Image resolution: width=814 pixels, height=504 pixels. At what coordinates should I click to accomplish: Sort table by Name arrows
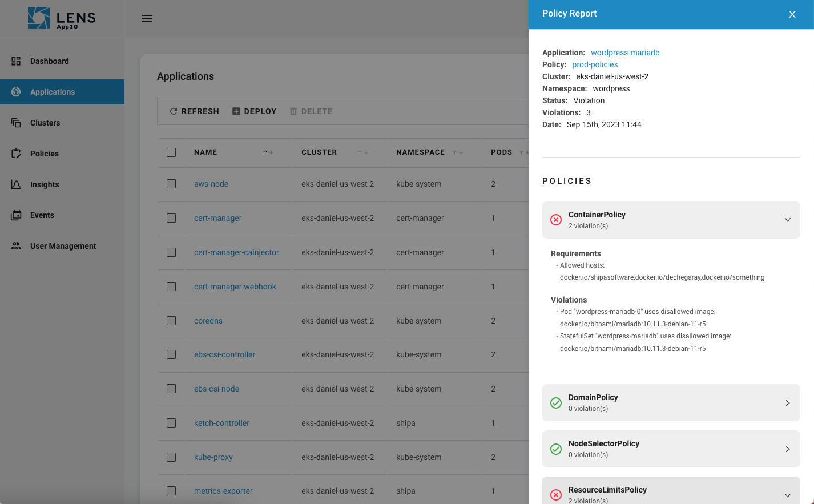(268, 152)
